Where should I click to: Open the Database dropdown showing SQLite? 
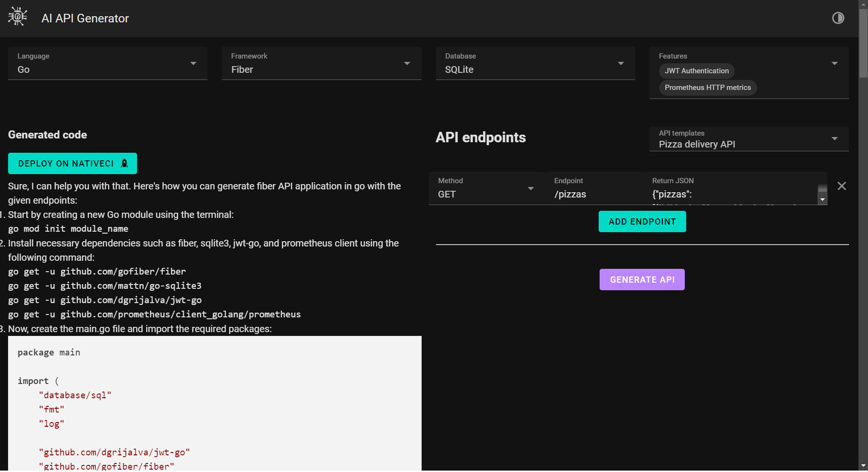coord(535,63)
